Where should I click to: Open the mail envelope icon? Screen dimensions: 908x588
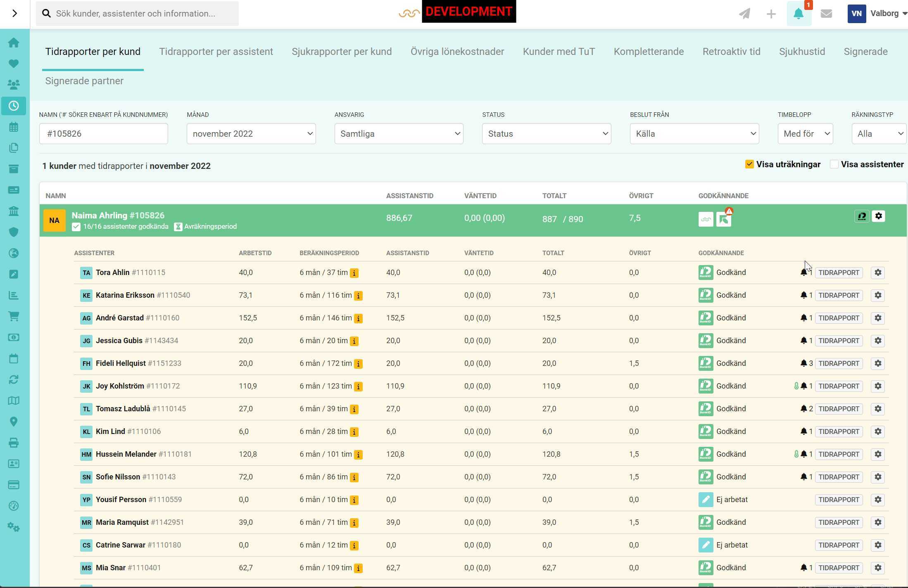coord(826,14)
